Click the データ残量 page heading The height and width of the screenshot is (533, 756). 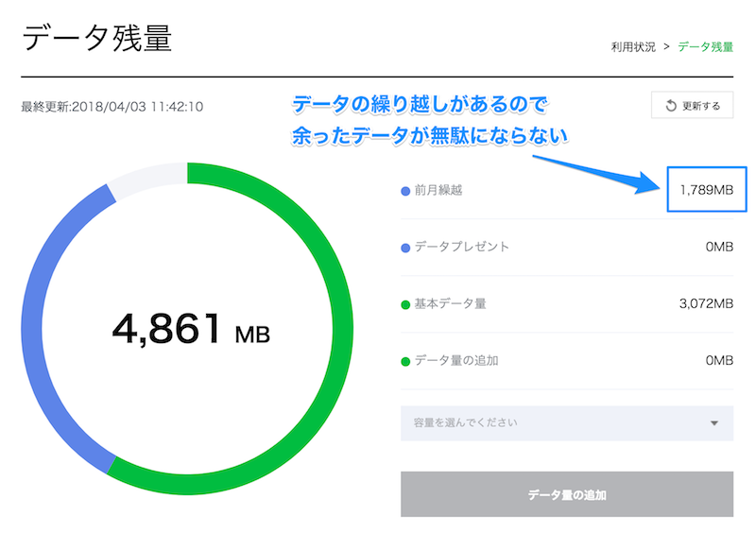[x=97, y=38]
